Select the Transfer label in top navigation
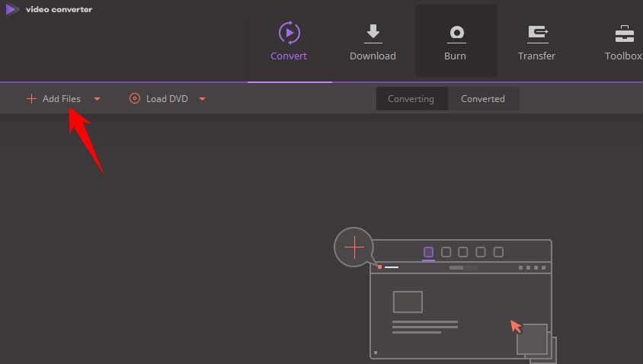The image size is (643, 364). coord(536,56)
